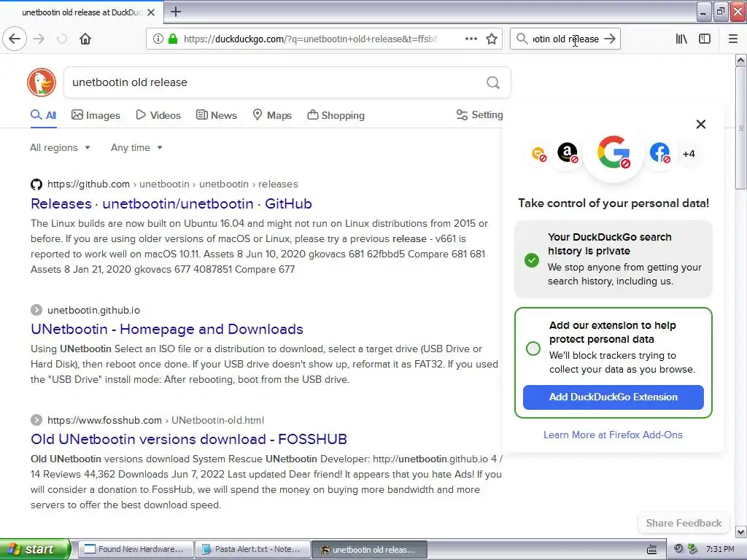Switch to Pasta Alert.txt Notepad taskbar item
This screenshot has height=560, width=747.
click(x=253, y=549)
